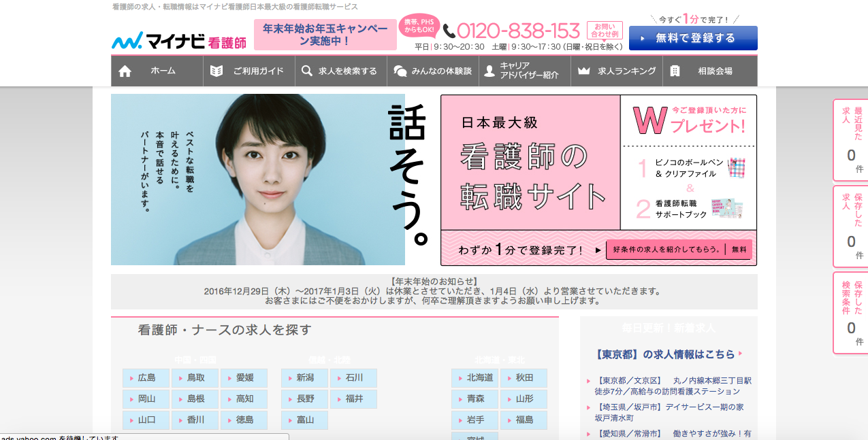Select 山形 prefecture
The image size is (868, 440).
(524, 399)
